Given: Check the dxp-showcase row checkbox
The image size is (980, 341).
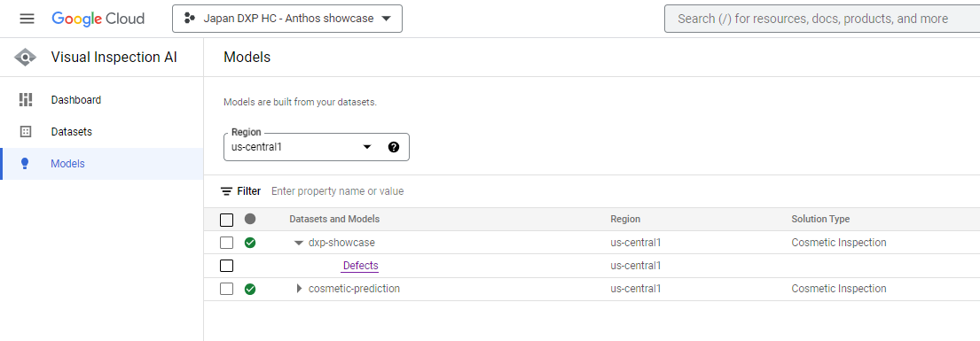Looking at the screenshot, I should click(x=227, y=243).
